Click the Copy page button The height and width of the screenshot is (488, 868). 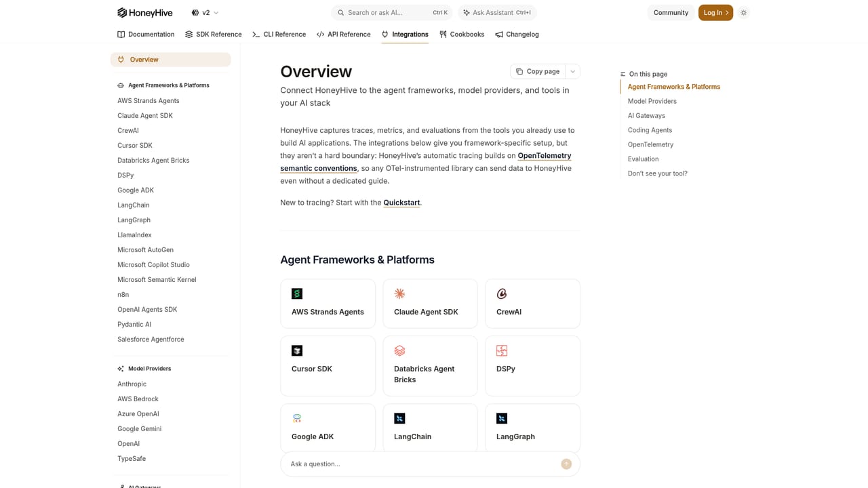pos(538,71)
